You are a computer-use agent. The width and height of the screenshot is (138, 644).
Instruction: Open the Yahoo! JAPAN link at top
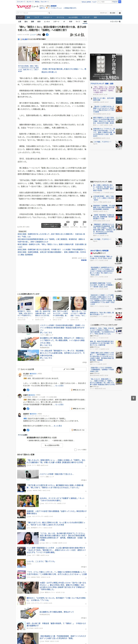click(x=86, y=2)
